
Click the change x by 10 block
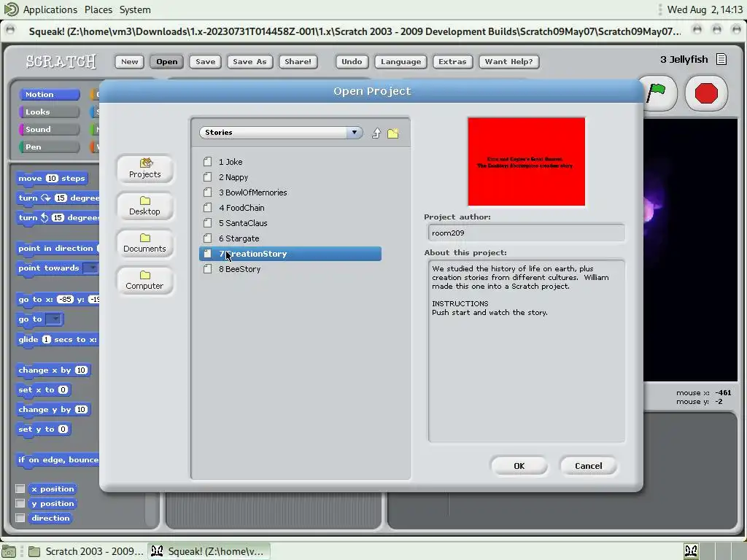pyautogui.click(x=53, y=370)
